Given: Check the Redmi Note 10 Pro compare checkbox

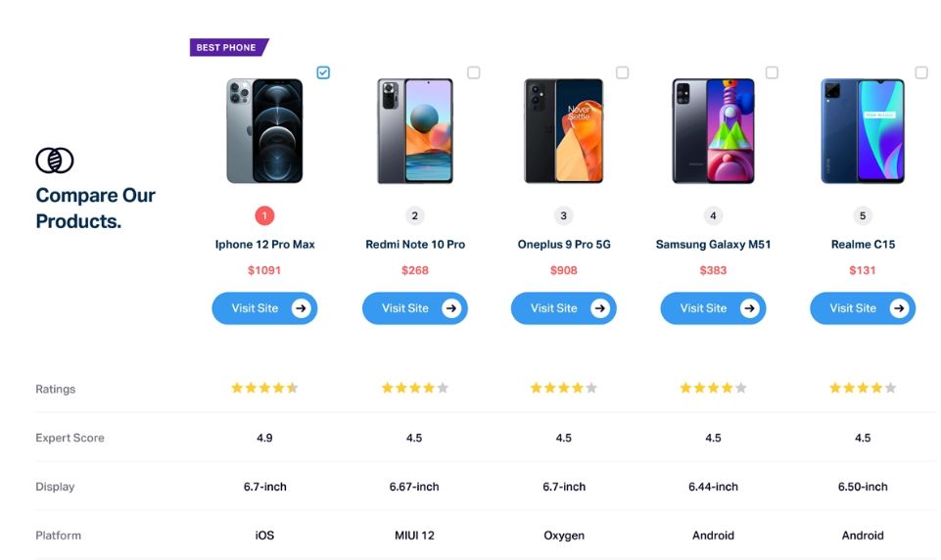Looking at the screenshot, I should click(474, 72).
